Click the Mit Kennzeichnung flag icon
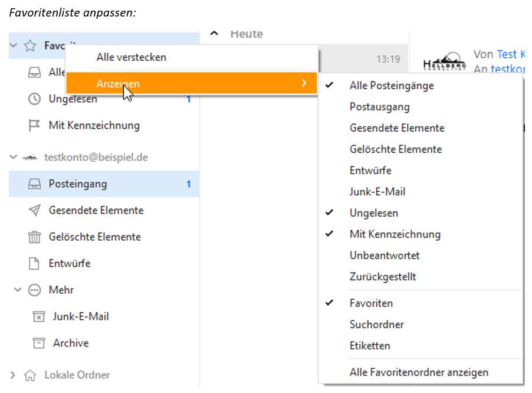Viewport: 532px width, 393px height. [34, 125]
